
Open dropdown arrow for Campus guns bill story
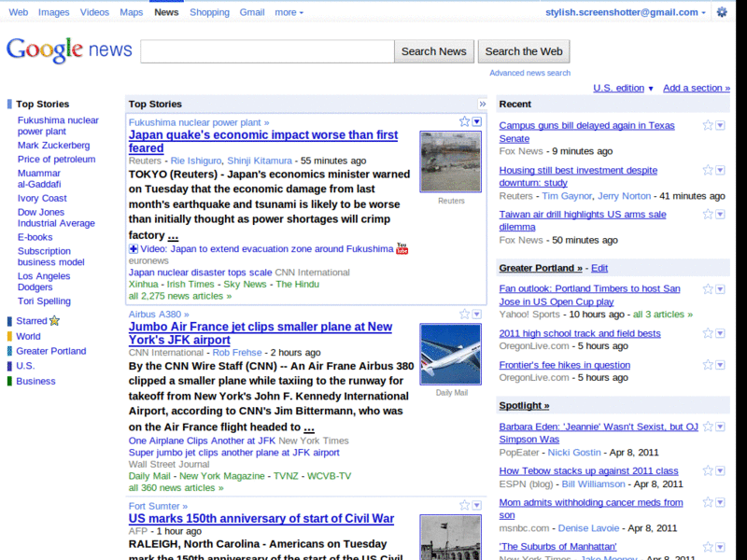point(720,126)
